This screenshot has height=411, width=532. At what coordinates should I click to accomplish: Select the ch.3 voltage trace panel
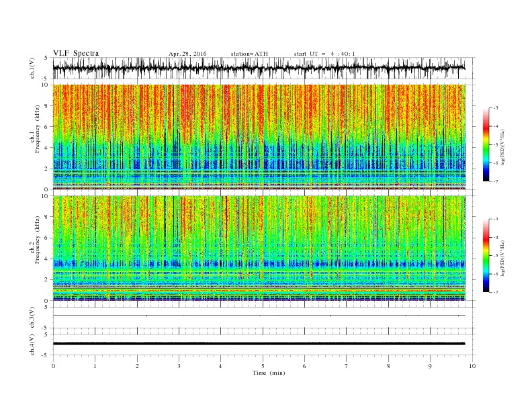coord(264,318)
